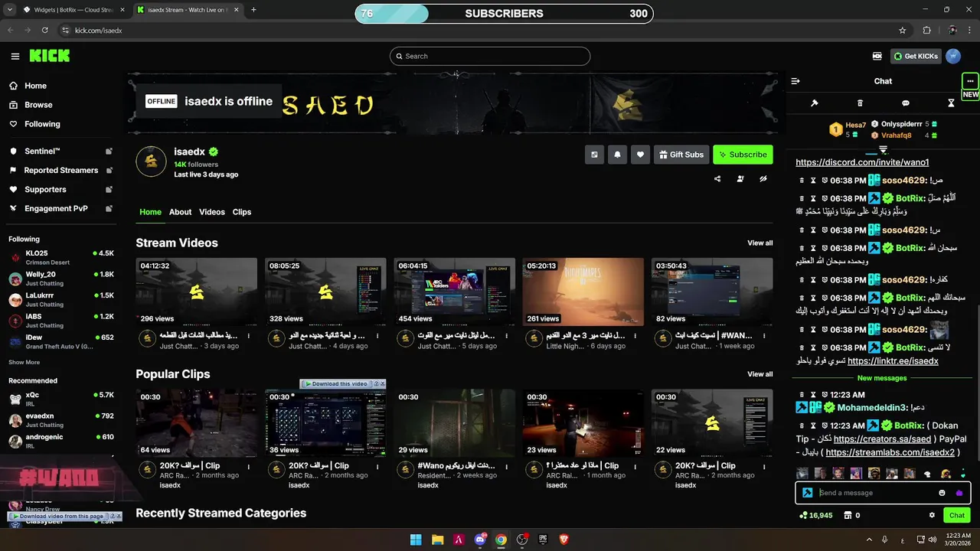The image size is (980, 551).
Task: Open the creators.sa/saed link in chat
Action: tap(882, 439)
